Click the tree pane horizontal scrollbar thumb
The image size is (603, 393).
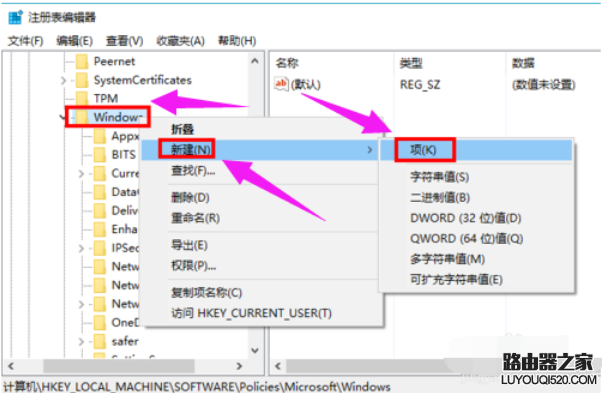click(119, 366)
